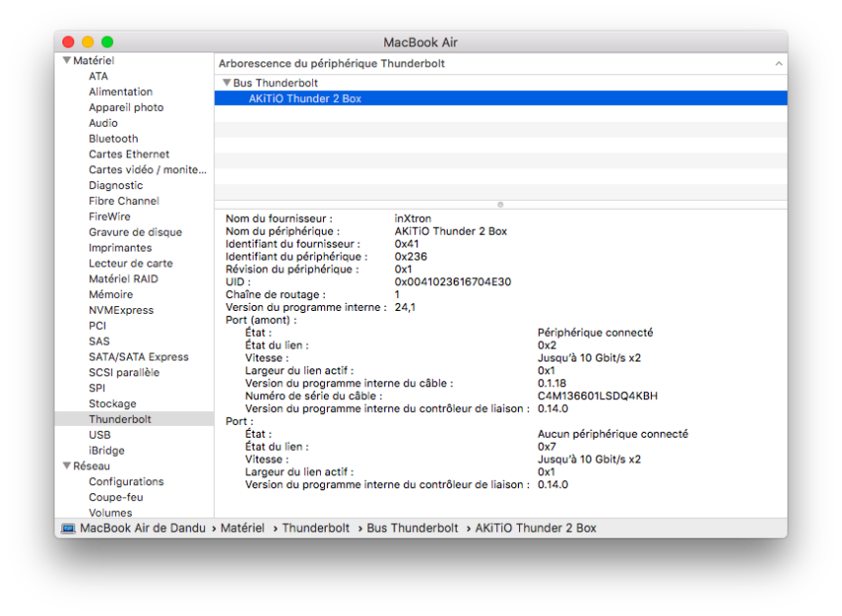Viewport: 842px width, 616px height.
Task: Collapse the Matériel section triangle
Action: point(67,60)
